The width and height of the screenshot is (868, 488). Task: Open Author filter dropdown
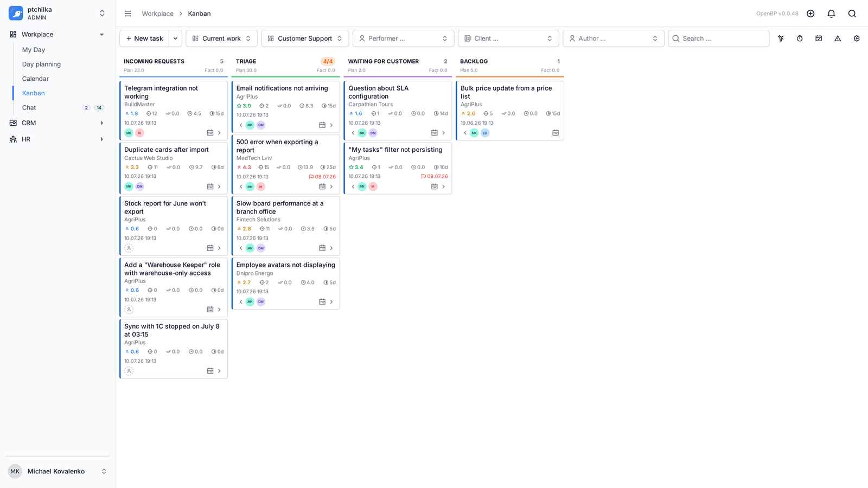point(614,38)
